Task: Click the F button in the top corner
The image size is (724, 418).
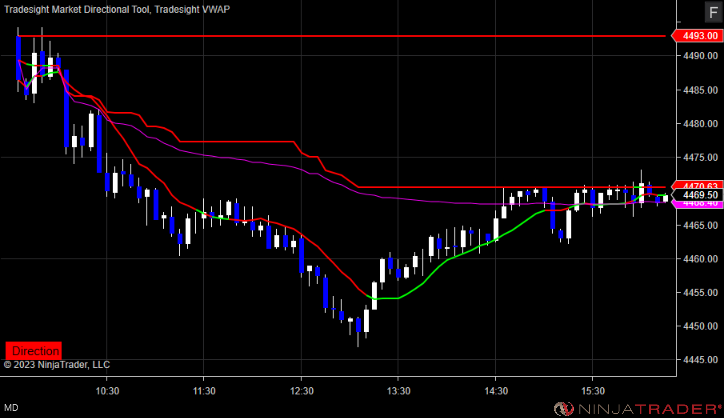Action: (x=713, y=12)
